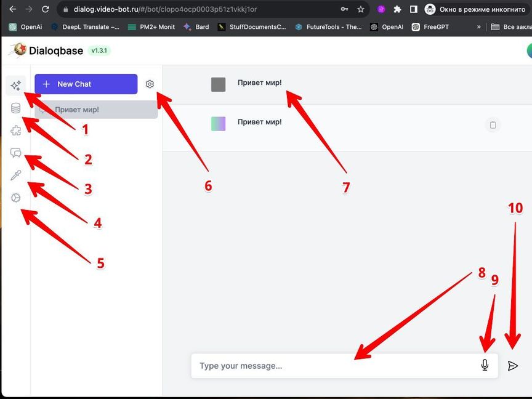
Task: Open the saved passwords key icon
Action: click(344, 9)
